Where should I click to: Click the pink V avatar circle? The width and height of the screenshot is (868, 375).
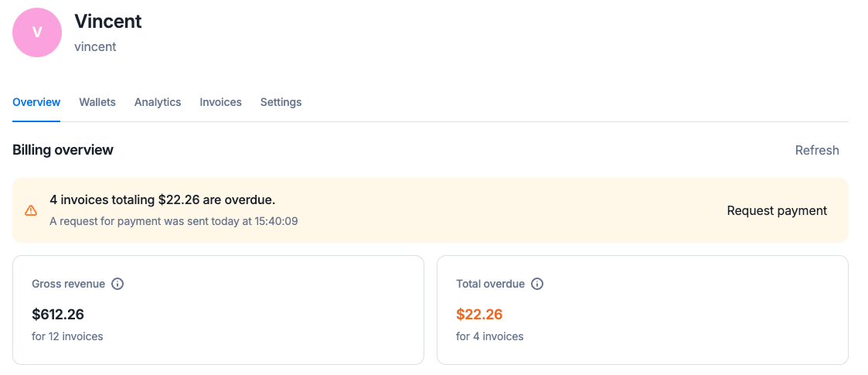click(x=37, y=32)
